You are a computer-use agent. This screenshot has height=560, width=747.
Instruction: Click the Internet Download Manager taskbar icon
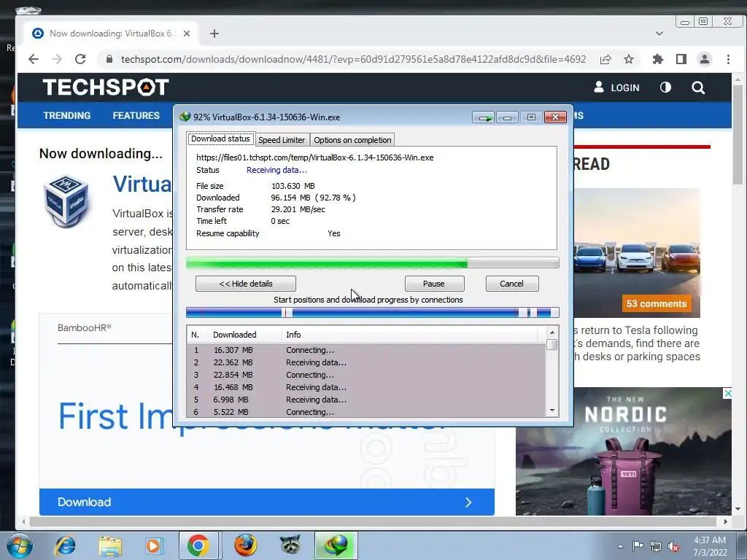336,545
